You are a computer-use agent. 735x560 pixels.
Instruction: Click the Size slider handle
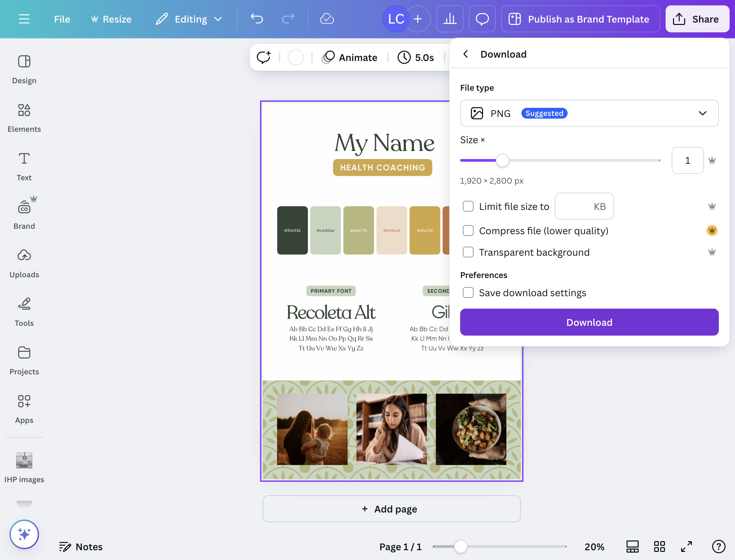coord(502,160)
